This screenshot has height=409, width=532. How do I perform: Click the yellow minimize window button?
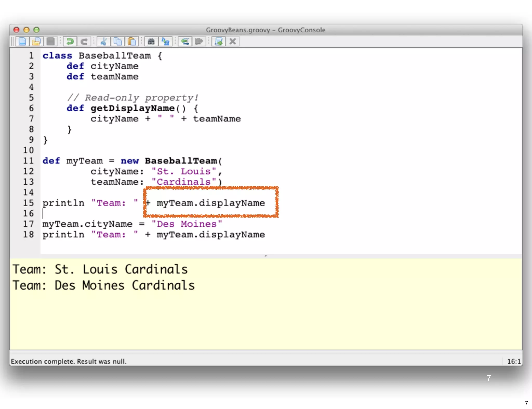[26, 30]
